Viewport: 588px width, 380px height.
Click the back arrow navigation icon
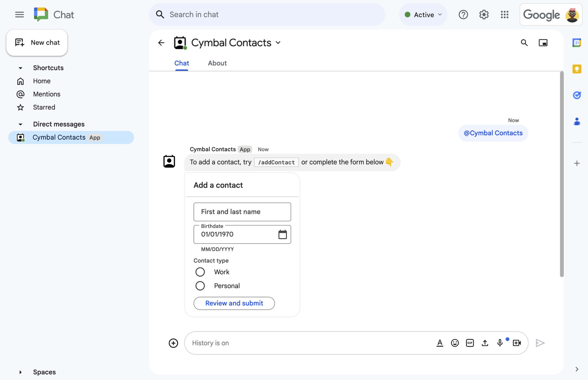tap(161, 42)
